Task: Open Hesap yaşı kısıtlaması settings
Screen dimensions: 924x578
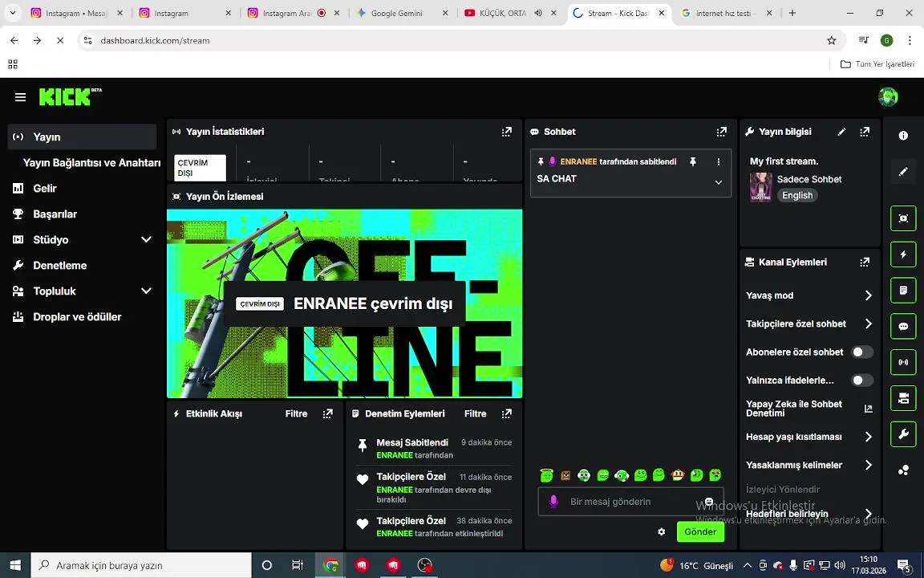Action: pyautogui.click(x=809, y=437)
